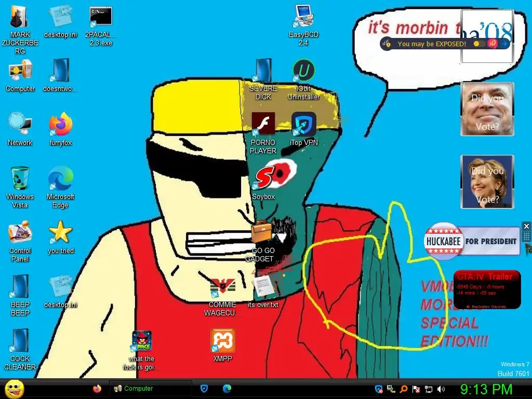The width and height of the screenshot is (532, 399).
Task: Click the Hillary 'Did you Vote?' gadget
Action: (487, 181)
